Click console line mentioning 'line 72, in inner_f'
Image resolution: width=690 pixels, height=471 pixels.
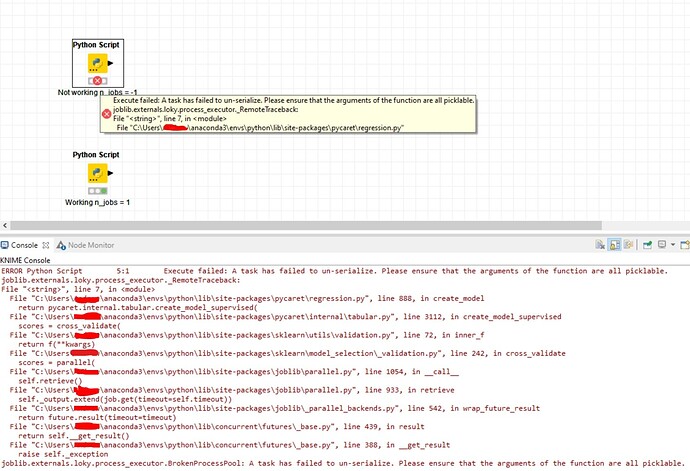[246, 335]
